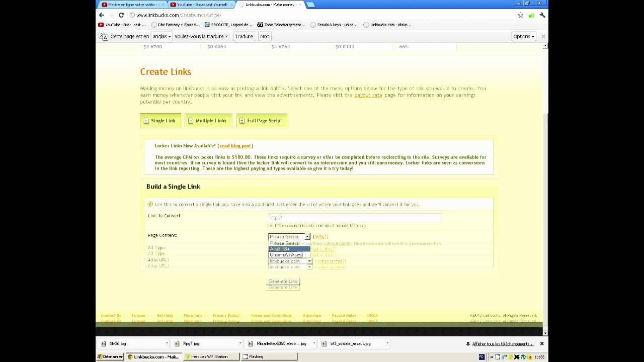Click the browser address bar
Screen dimensions: 644x362
pos(322,15)
